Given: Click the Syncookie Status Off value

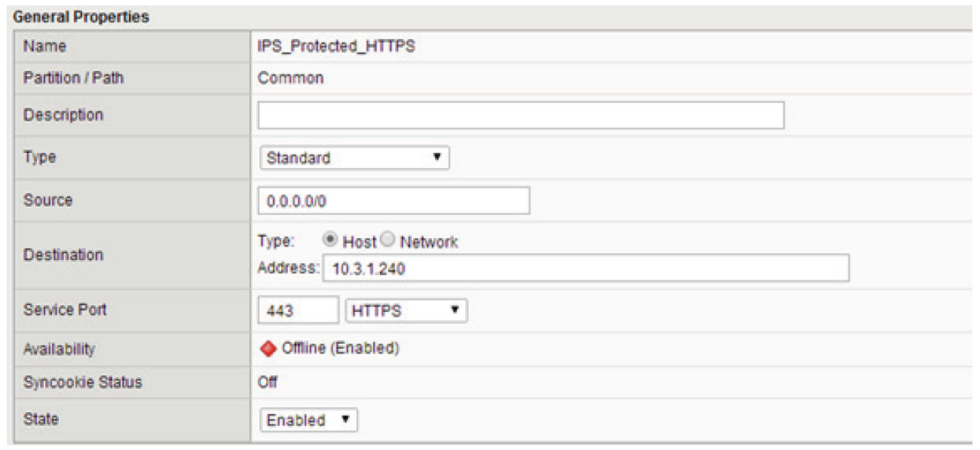Looking at the screenshot, I should (x=268, y=383).
